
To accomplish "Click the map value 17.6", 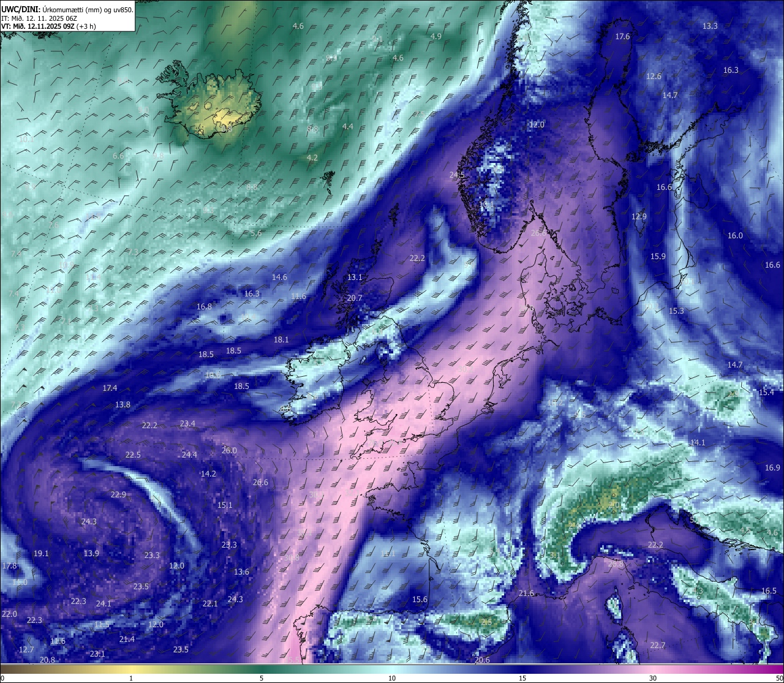I will click(x=622, y=37).
